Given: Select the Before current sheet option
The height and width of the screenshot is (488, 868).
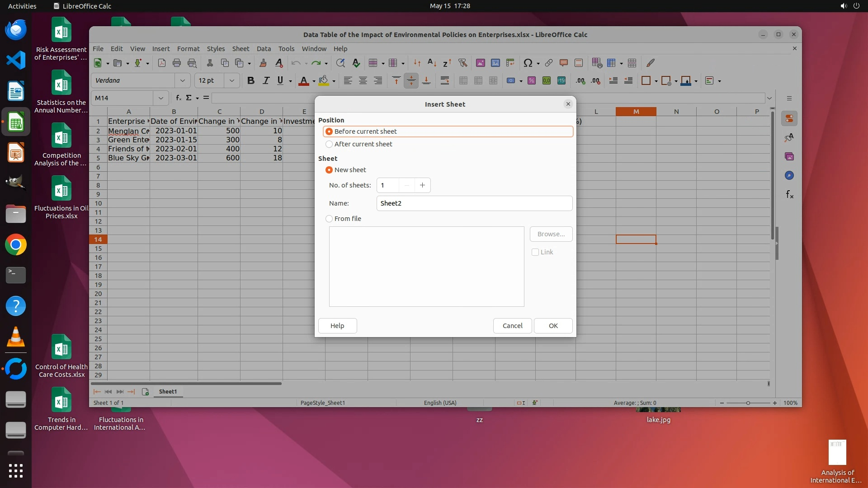Looking at the screenshot, I should tap(329, 131).
